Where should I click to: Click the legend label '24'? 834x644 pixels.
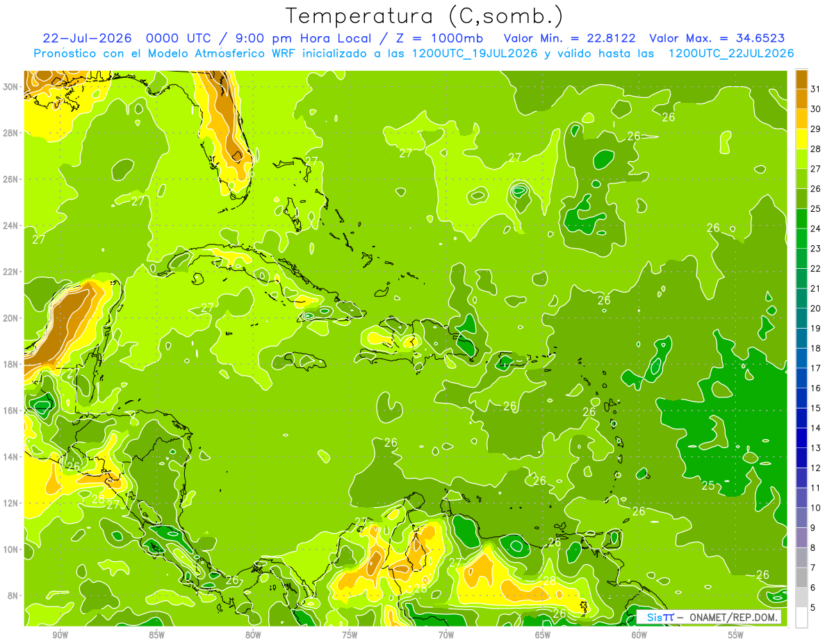click(x=816, y=229)
